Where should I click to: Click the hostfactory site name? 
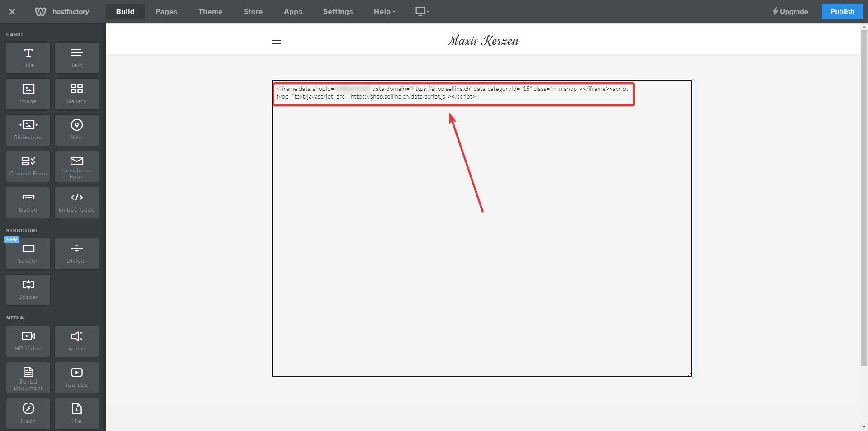pyautogui.click(x=71, y=12)
